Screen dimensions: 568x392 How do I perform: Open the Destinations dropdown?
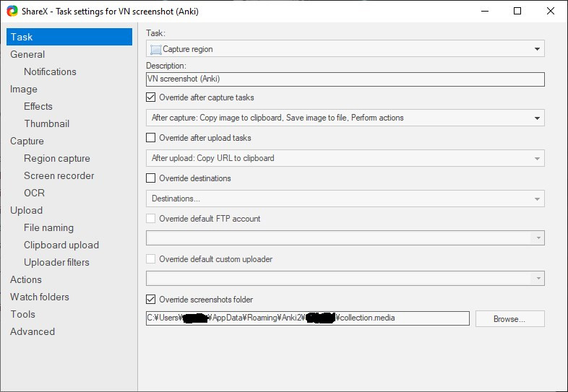coord(345,199)
